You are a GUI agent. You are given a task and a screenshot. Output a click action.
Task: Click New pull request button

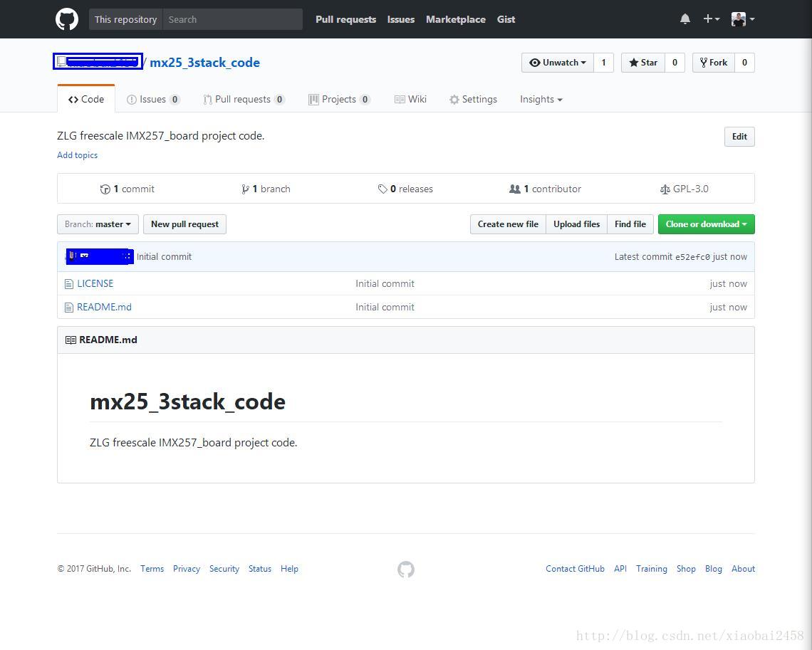[x=185, y=224]
